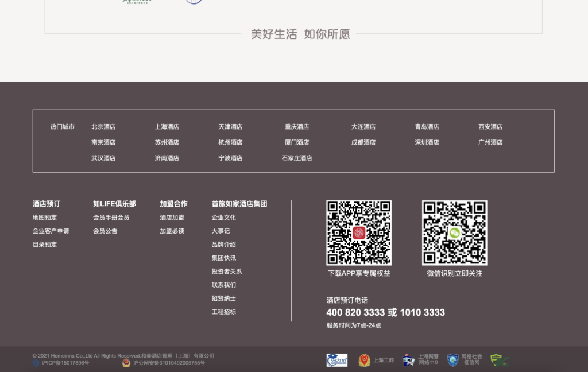The height and width of the screenshot is (372, 588).
Task: Open 苏州酒店 link
Action: (x=167, y=142)
